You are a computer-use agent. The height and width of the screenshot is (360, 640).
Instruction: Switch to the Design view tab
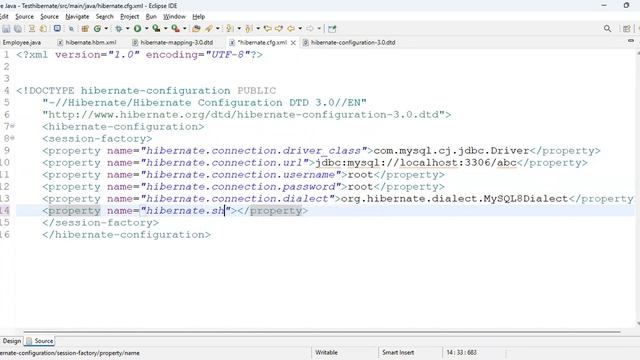pyautogui.click(x=11, y=341)
